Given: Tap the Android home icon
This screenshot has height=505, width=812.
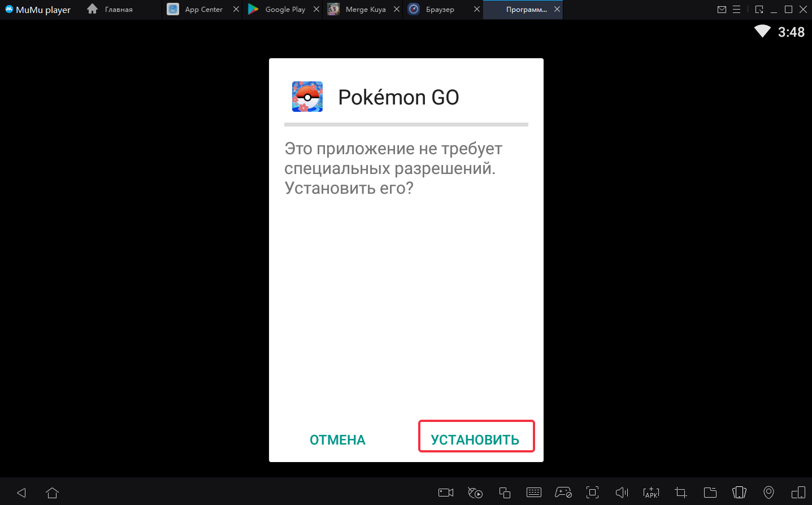Looking at the screenshot, I should point(52,493).
